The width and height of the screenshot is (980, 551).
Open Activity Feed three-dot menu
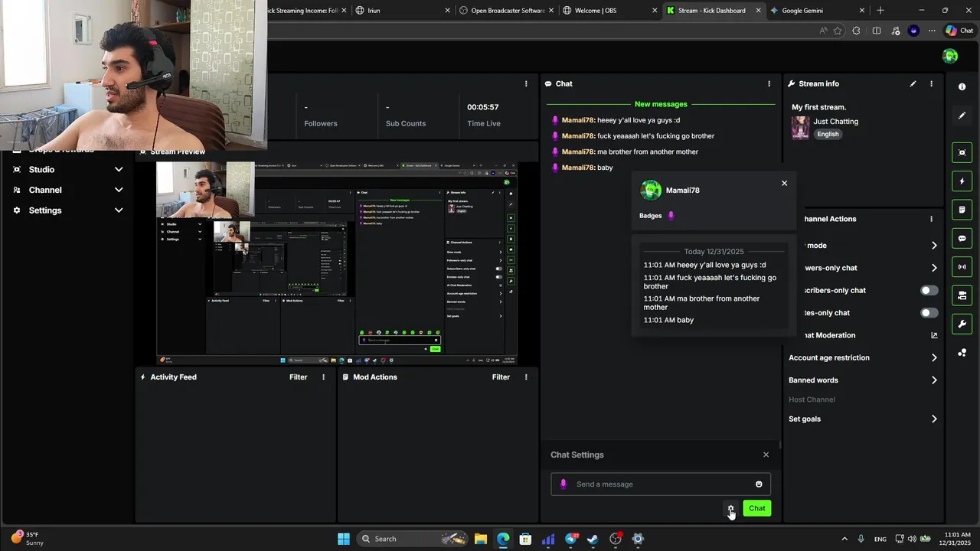[x=323, y=377]
